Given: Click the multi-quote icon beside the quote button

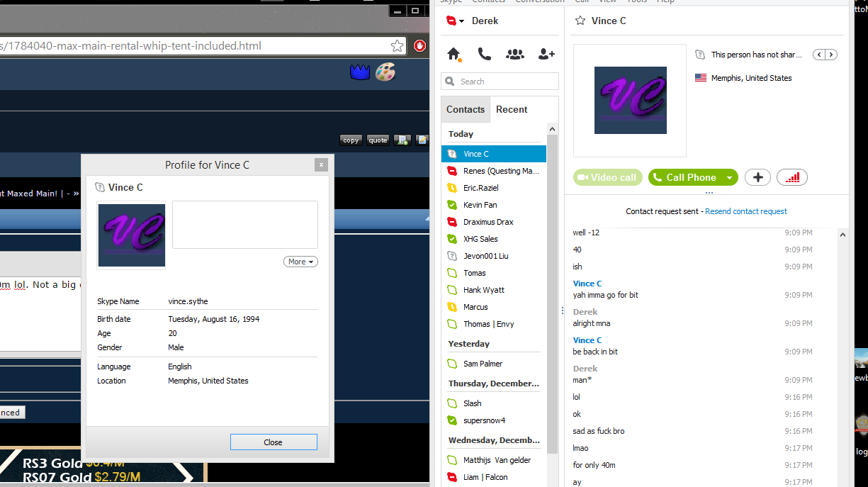Looking at the screenshot, I should tap(402, 140).
